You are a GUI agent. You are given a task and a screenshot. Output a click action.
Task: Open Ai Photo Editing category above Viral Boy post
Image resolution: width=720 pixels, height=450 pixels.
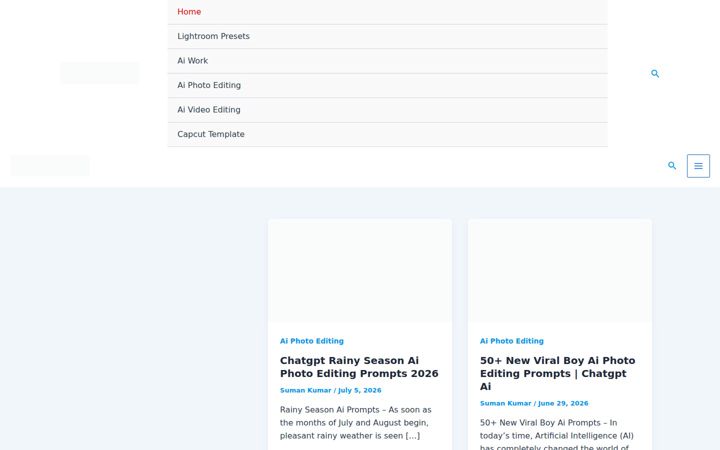512,341
